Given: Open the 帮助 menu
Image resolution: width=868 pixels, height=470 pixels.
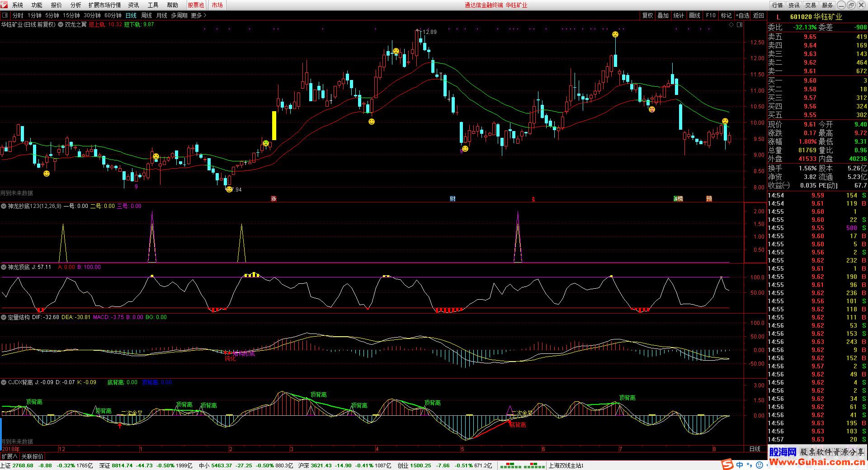Looking at the screenshot, I should (x=173, y=5).
